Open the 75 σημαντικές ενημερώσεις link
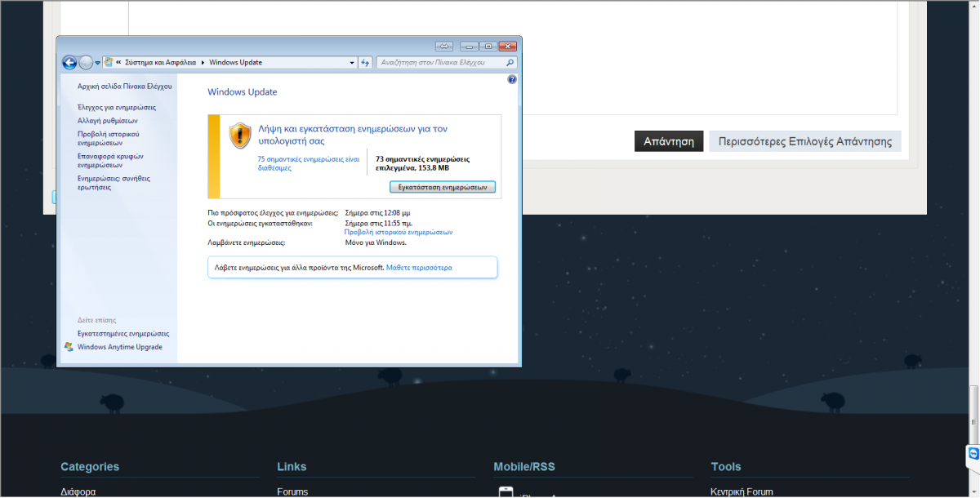Image resolution: width=980 pixels, height=498 pixels. point(308,163)
